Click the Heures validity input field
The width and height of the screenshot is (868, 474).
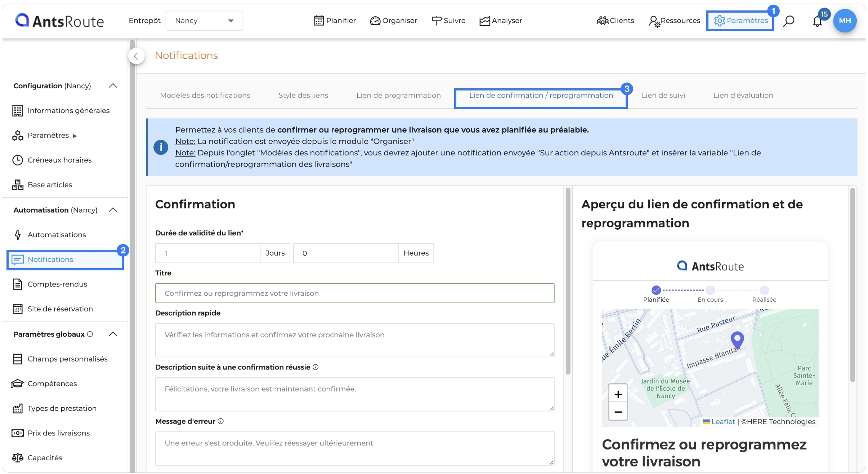point(346,253)
